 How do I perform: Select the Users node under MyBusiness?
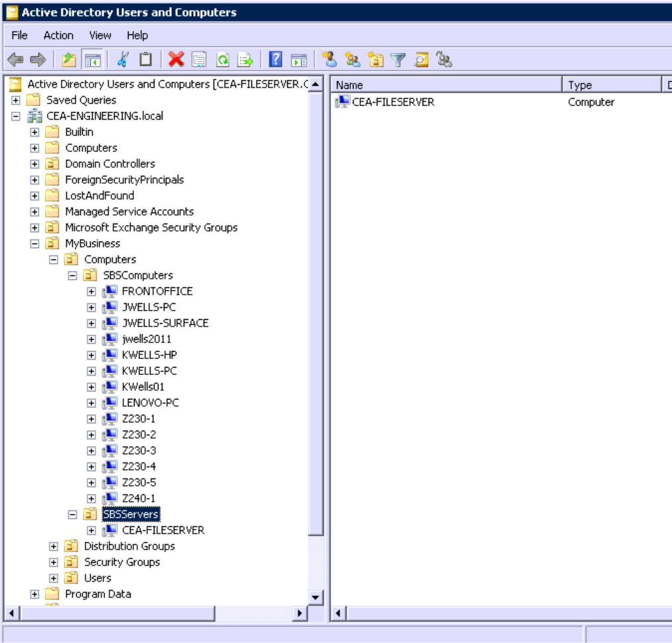click(98, 578)
